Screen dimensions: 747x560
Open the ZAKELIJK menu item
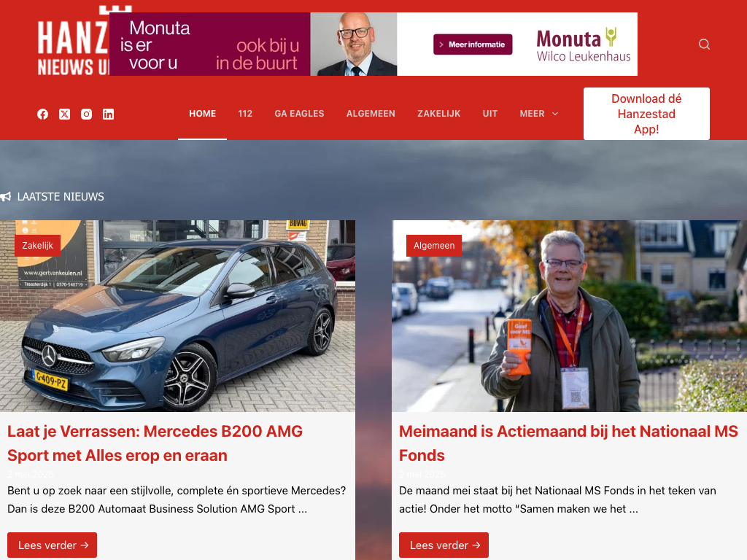438,114
